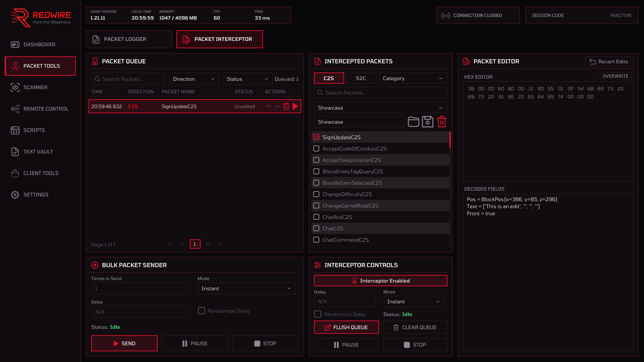The height and width of the screenshot is (362, 644).
Task: Send the SignUpdateC2S queued packet
Action: coord(295,106)
